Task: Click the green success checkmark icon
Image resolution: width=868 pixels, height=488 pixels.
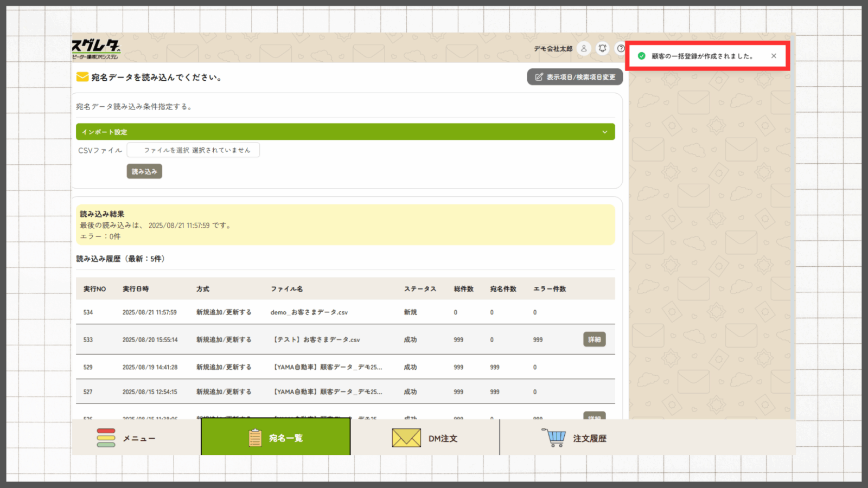Action: pos(642,56)
